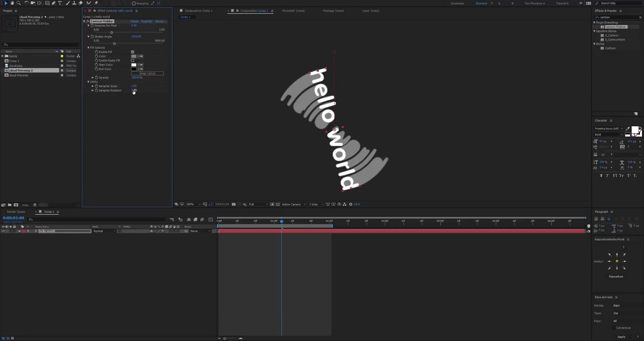Image resolution: width=644 pixels, height=341 pixels.
Task: Toggle the Cartoon Moblur fx switch
Action: [x=88, y=21]
